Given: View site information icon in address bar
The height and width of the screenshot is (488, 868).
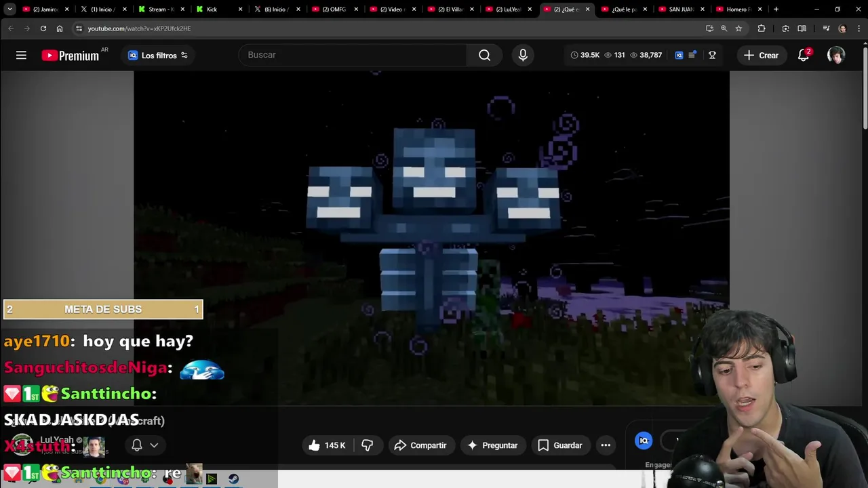Looking at the screenshot, I should pos(79,28).
